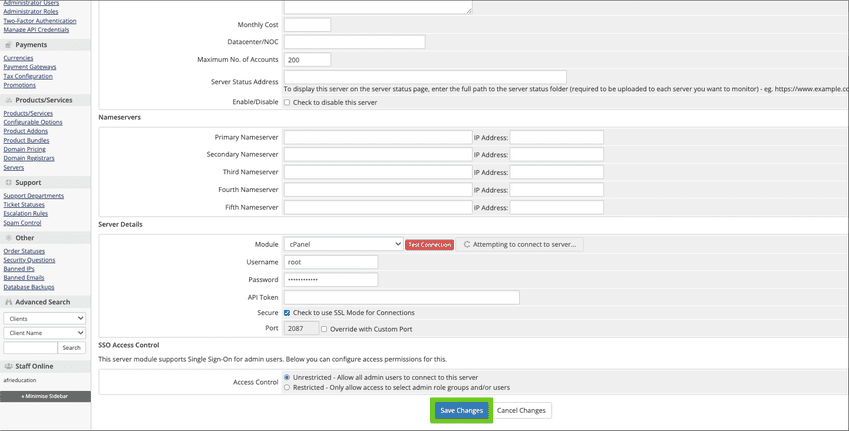The image size is (849, 431).
Task: Collapse sidebar using Minimise Sidebar bar
Action: pos(45,396)
